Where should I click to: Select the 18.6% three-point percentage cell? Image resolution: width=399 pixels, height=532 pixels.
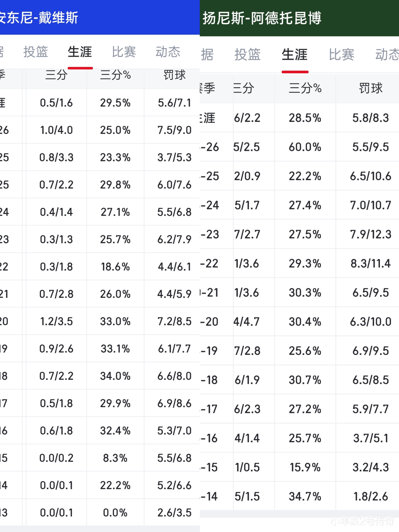(x=115, y=267)
